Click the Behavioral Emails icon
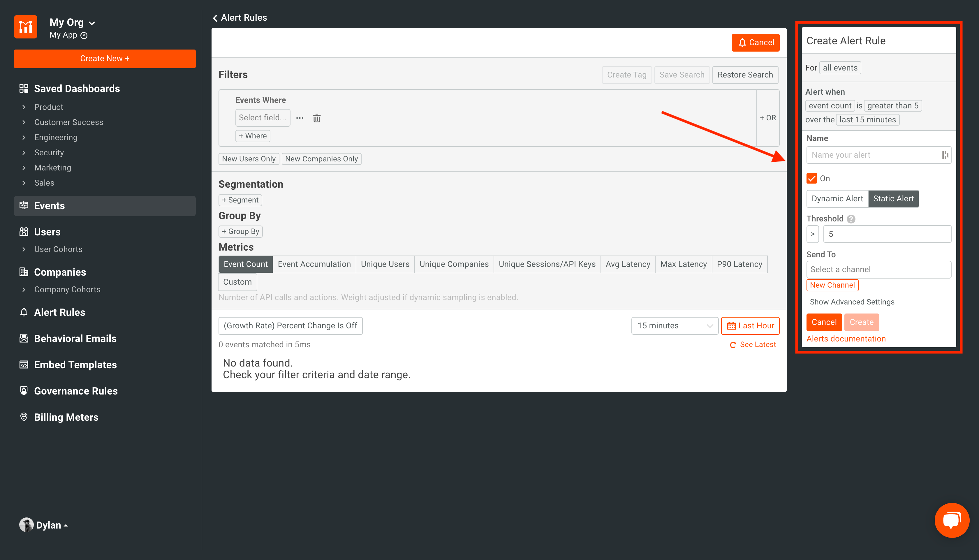 [x=24, y=338]
